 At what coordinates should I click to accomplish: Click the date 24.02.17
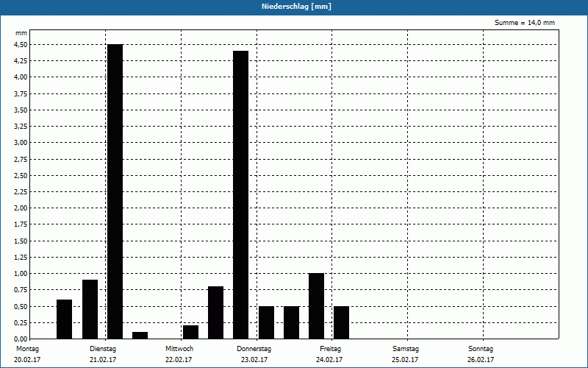coord(329,360)
